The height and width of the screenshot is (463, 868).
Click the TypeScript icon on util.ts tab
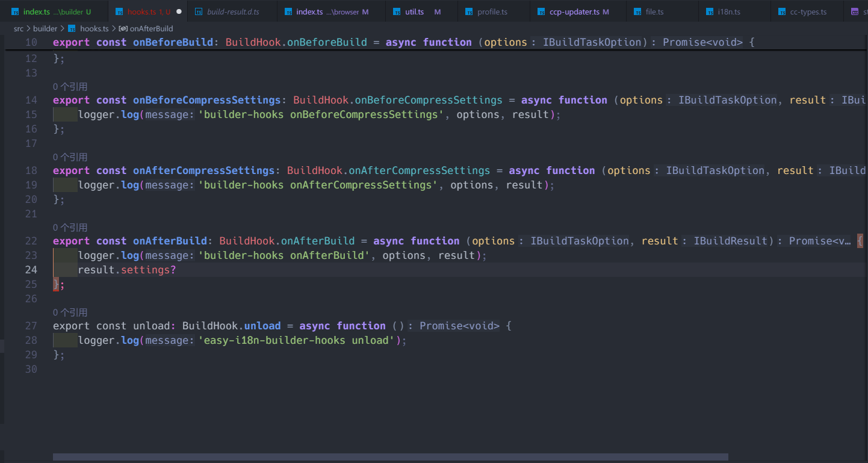pyautogui.click(x=397, y=12)
